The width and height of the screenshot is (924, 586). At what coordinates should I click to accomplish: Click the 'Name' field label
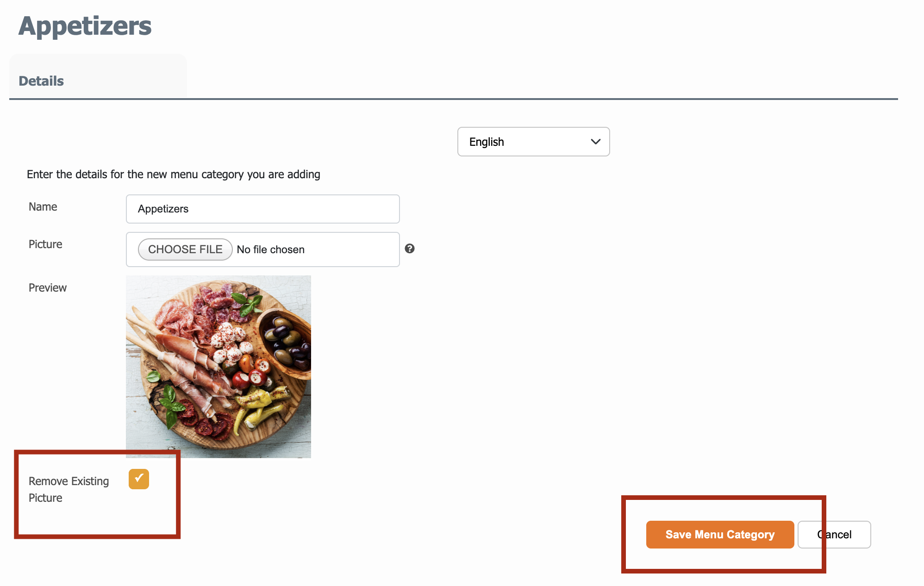(x=43, y=207)
